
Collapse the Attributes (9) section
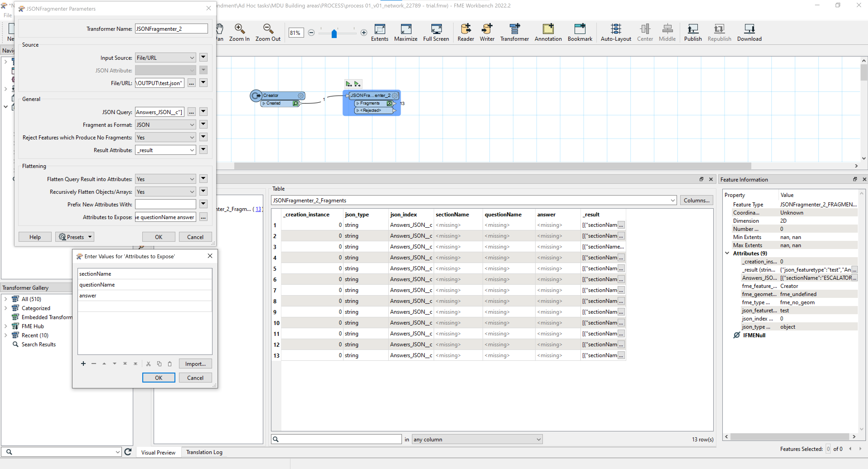(727, 253)
